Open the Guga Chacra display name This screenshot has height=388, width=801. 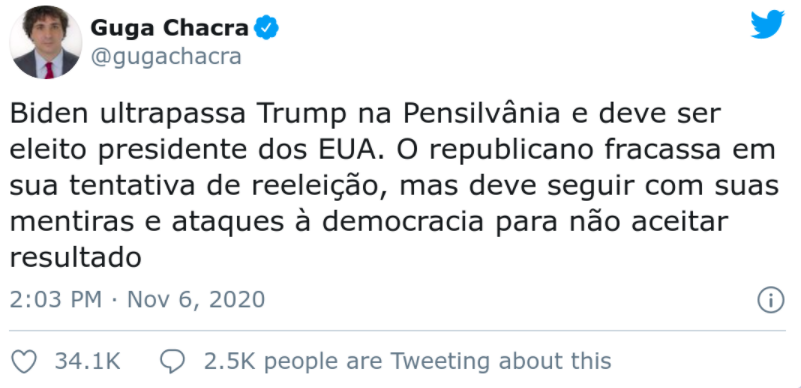(170, 28)
